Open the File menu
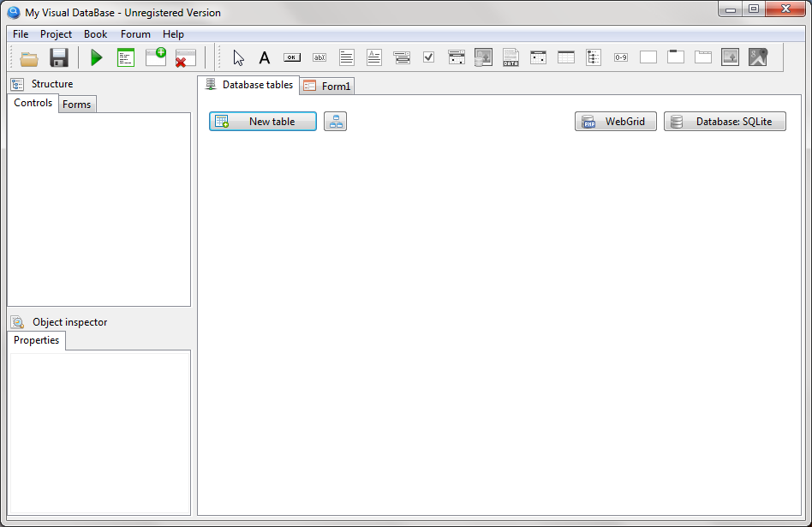 [21, 34]
